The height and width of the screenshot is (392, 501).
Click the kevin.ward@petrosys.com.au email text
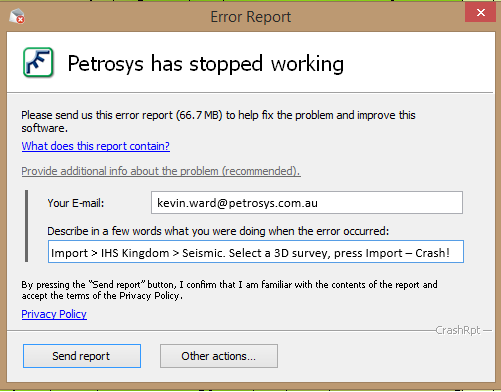pyautogui.click(x=237, y=203)
